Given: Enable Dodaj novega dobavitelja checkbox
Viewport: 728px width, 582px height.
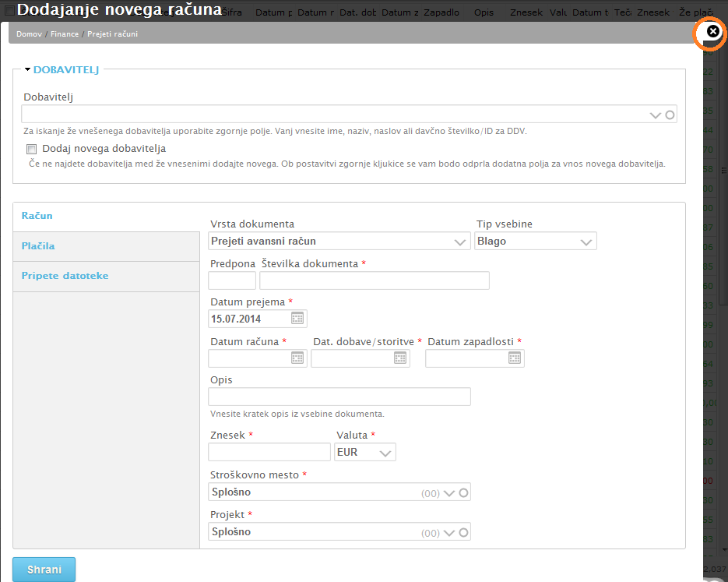Looking at the screenshot, I should pos(32,149).
